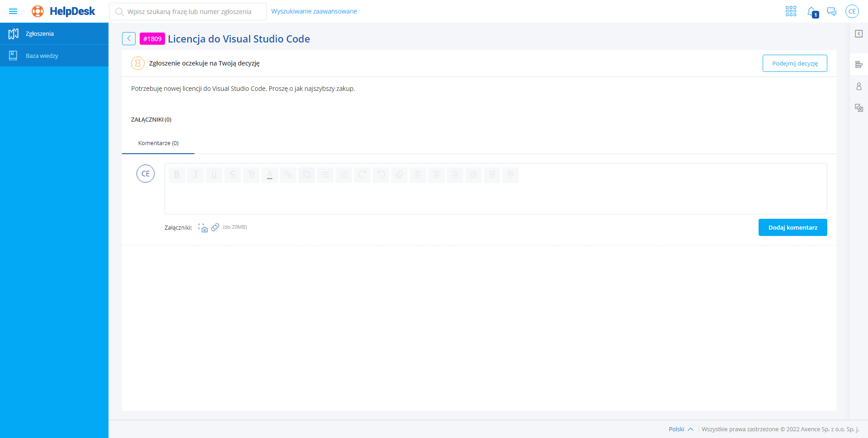Toggle bold formatting in comment editor
868x438 pixels.
point(177,174)
